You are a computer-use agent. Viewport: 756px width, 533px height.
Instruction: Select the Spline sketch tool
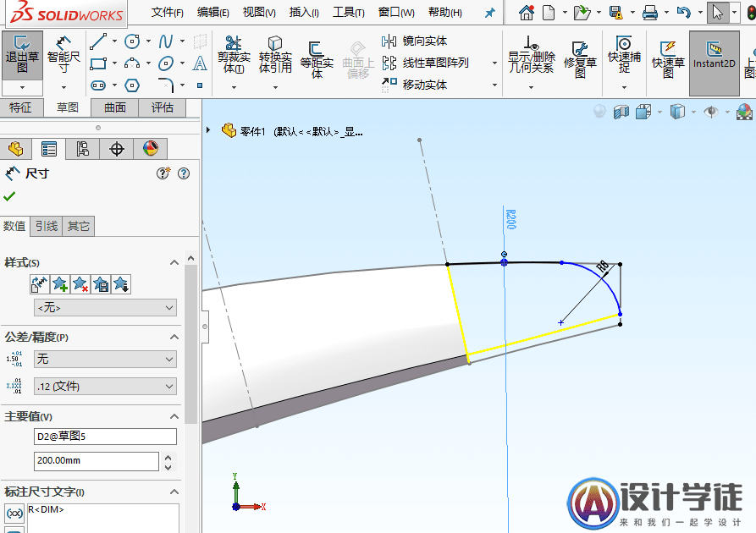click(166, 41)
